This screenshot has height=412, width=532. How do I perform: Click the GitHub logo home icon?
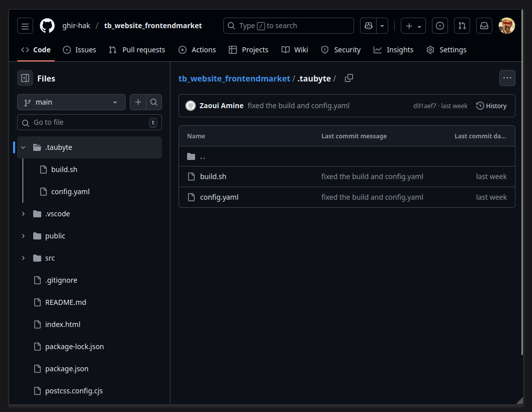click(47, 26)
